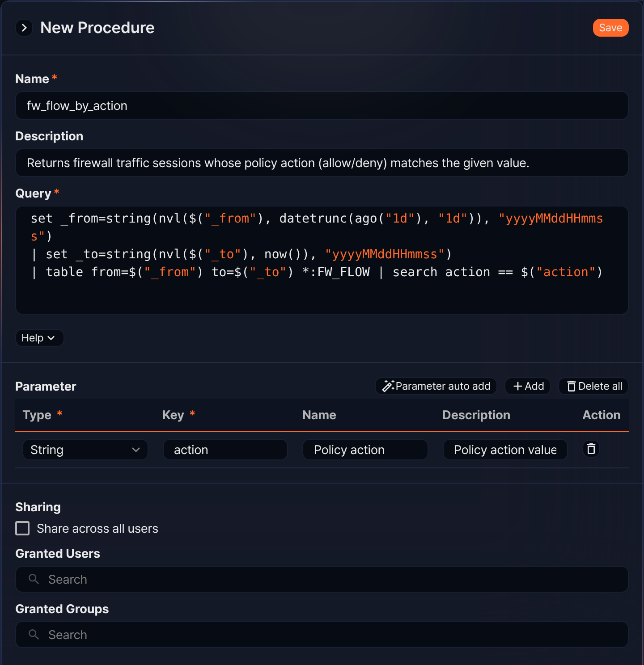Click the parameter table 'Description' column header
The height and width of the screenshot is (665, 644).
click(x=476, y=415)
